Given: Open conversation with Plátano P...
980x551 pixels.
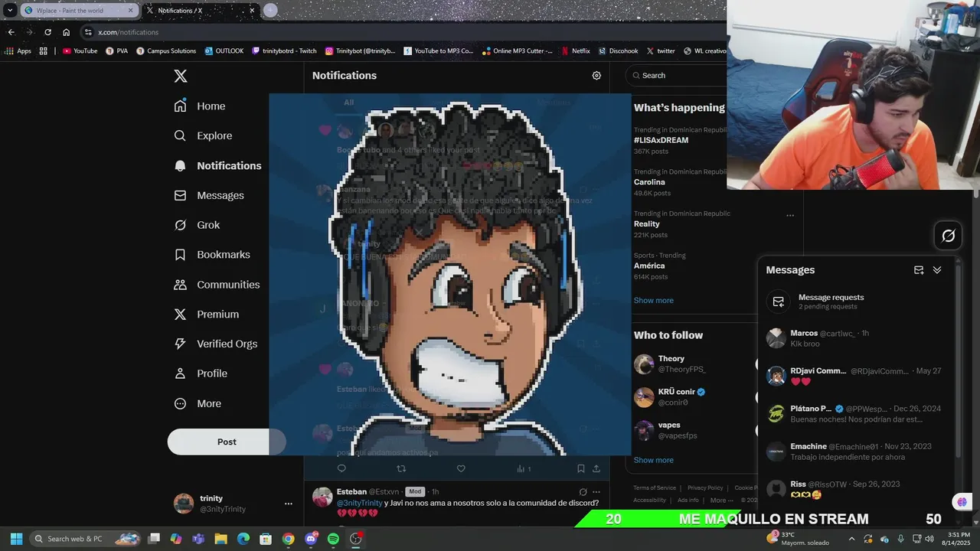Looking at the screenshot, I should pos(857,414).
